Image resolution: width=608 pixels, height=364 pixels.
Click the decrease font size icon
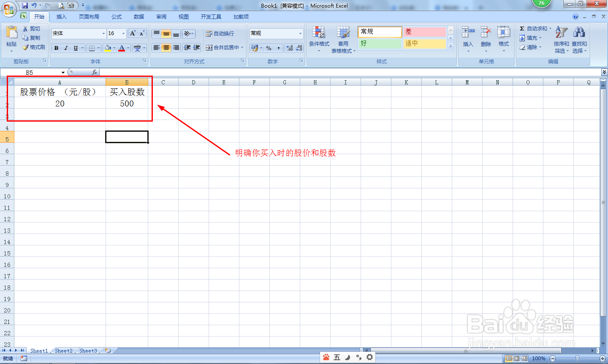click(142, 33)
